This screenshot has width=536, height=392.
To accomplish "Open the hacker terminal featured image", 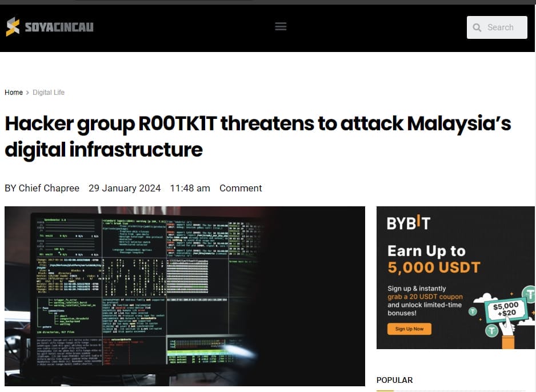I will 185,296.
